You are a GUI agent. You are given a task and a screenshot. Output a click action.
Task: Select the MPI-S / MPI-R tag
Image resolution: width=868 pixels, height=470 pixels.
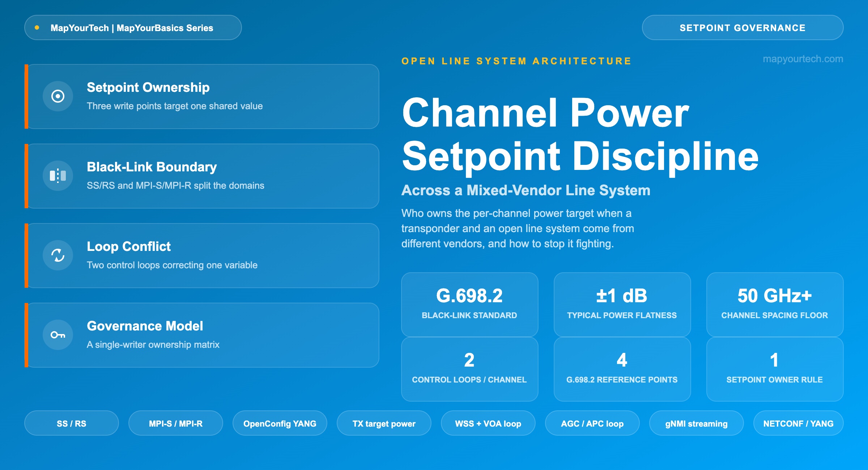point(176,423)
